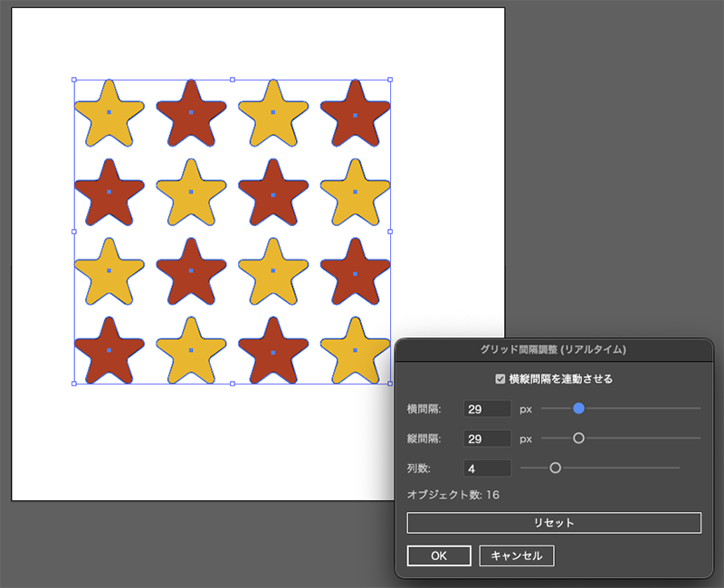Click the blue 横間隔 slider handle
The height and width of the screenshot is (588, 724).
pyautogui.click(x=578, y=408)
